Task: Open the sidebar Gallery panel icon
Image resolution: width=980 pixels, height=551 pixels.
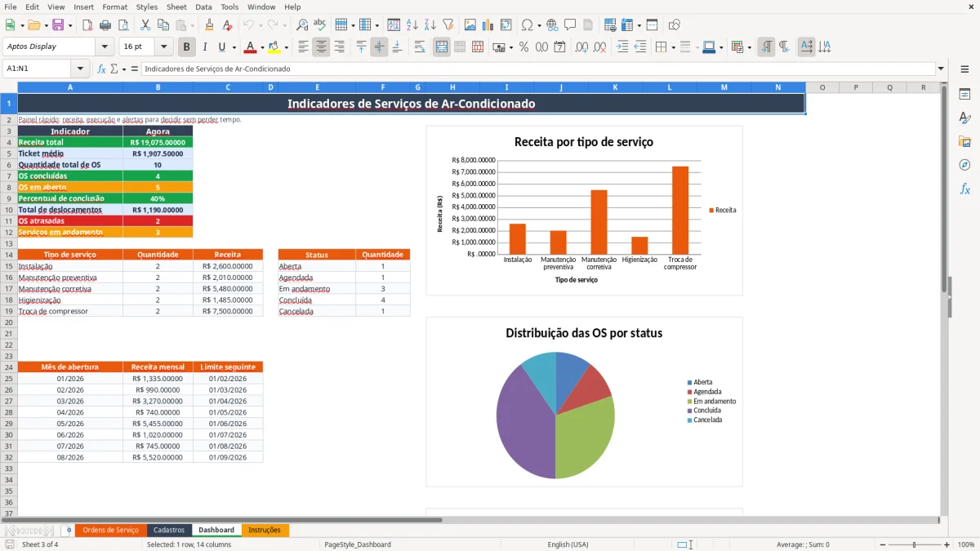Action: pyautogui.click(x=964, y=141)
